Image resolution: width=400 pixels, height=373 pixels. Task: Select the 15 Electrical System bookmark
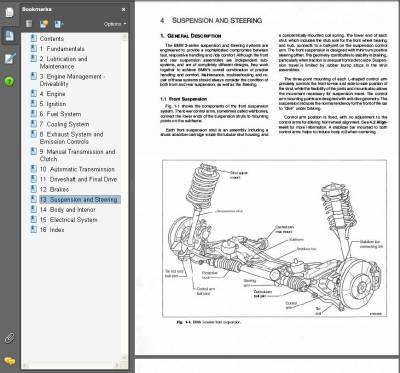click(x=68, y=220)
